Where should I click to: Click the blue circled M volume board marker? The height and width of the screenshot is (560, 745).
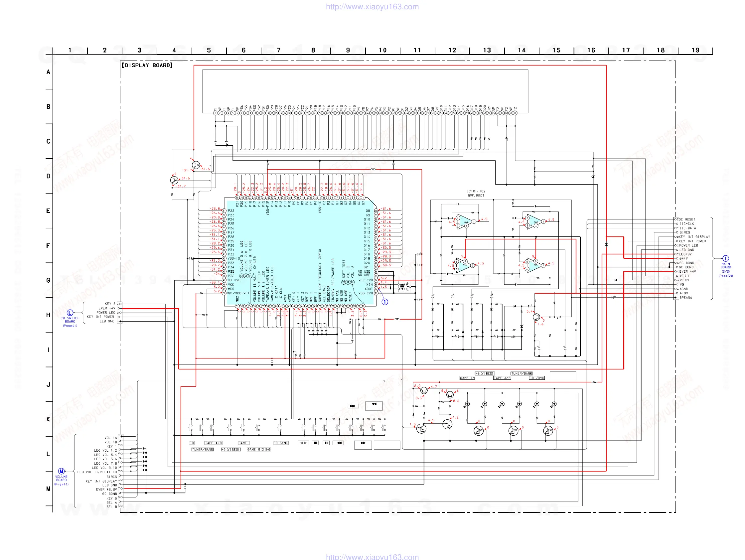click(61, 471)
